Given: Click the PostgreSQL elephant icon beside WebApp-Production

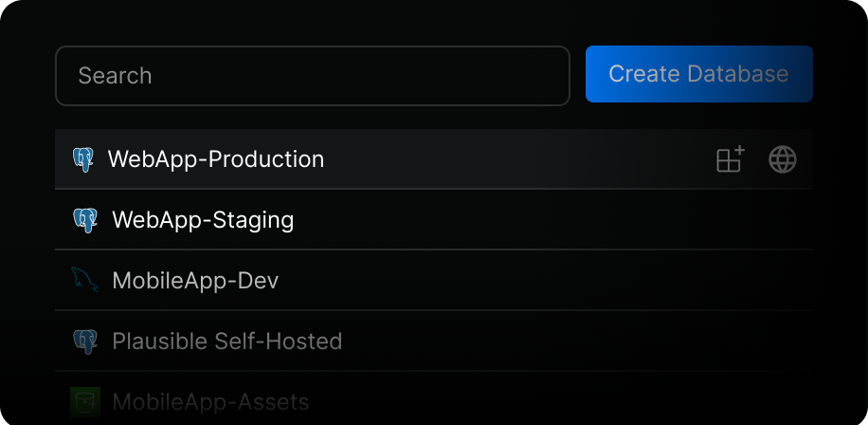Looking at the screenshot, I should click(x=83, y=159).
